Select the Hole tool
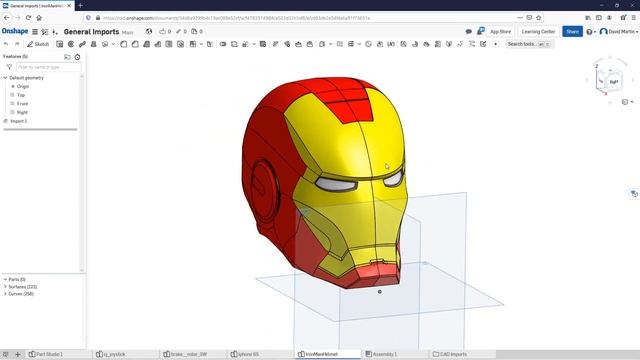This screenshot has height=360, width=640. tap(180, 44)
